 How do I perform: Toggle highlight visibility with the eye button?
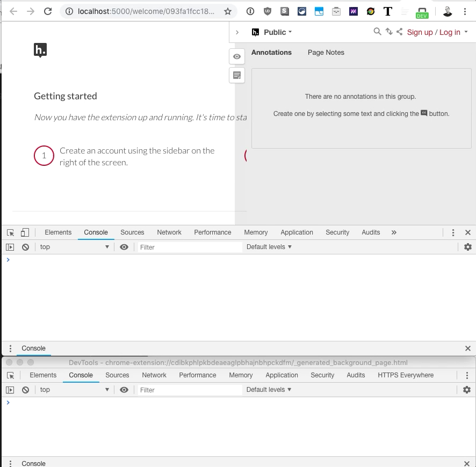point(237,56)
